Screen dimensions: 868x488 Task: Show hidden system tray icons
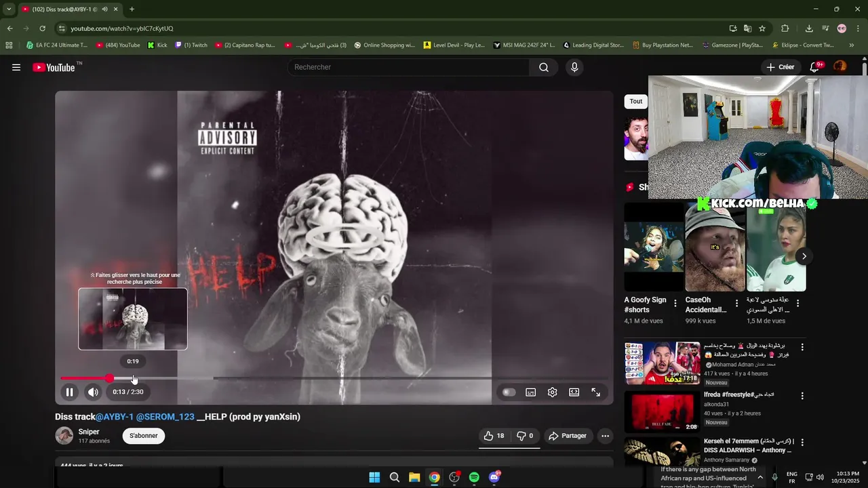click(x=760, y=477)
